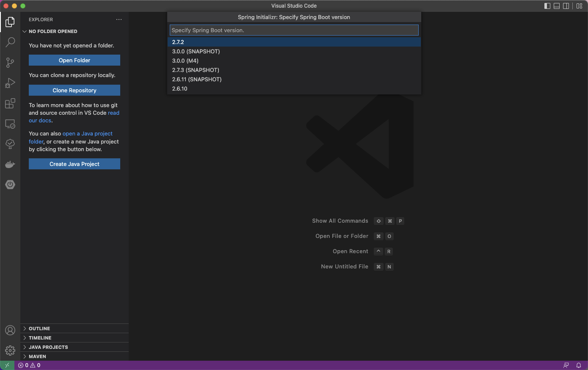The width and height of the screenshot is (588, 370).
Task: Click the Show All Commands P key hint
Action: 400,221
